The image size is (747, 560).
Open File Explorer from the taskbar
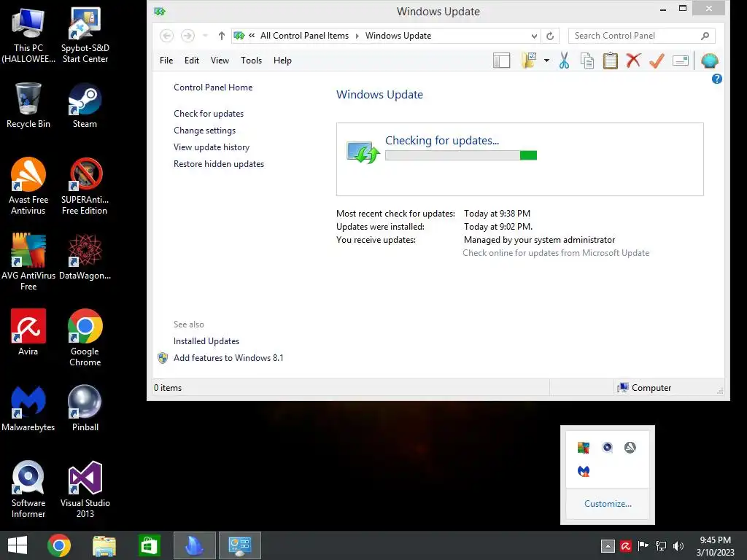point(104,545)
